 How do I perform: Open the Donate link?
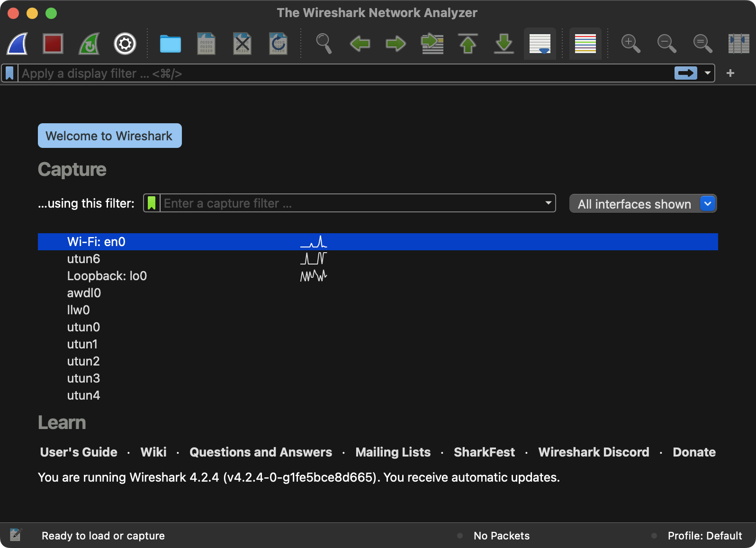(x=694, y=452)
